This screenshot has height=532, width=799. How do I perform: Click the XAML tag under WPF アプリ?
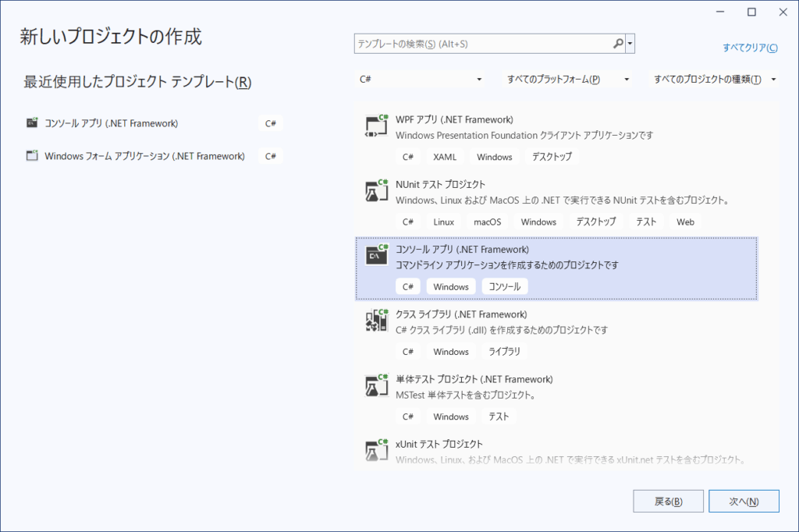point(445,157)
